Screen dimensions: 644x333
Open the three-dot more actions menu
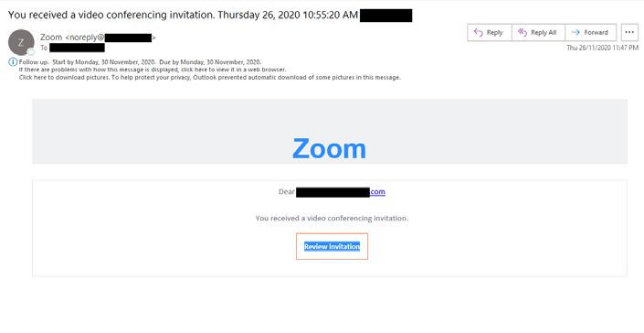[x=629, y=33]
